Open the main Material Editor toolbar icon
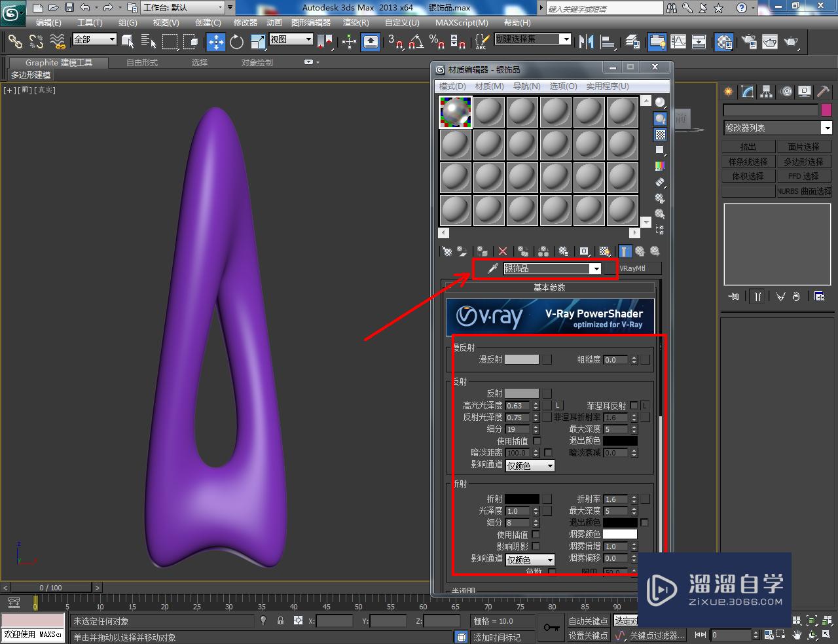Image resolution: width=838 pixels, height=644 pixels. coord(723,42)
